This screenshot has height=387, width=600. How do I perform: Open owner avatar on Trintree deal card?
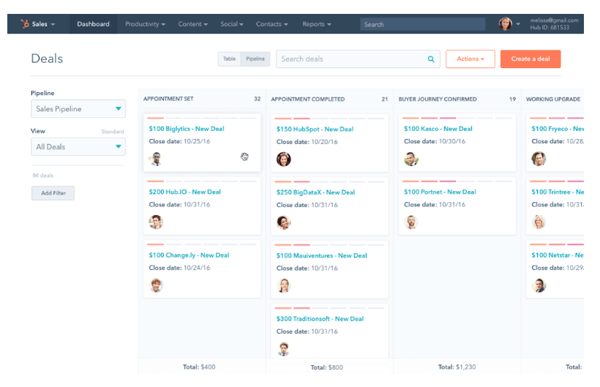[539, 222]
